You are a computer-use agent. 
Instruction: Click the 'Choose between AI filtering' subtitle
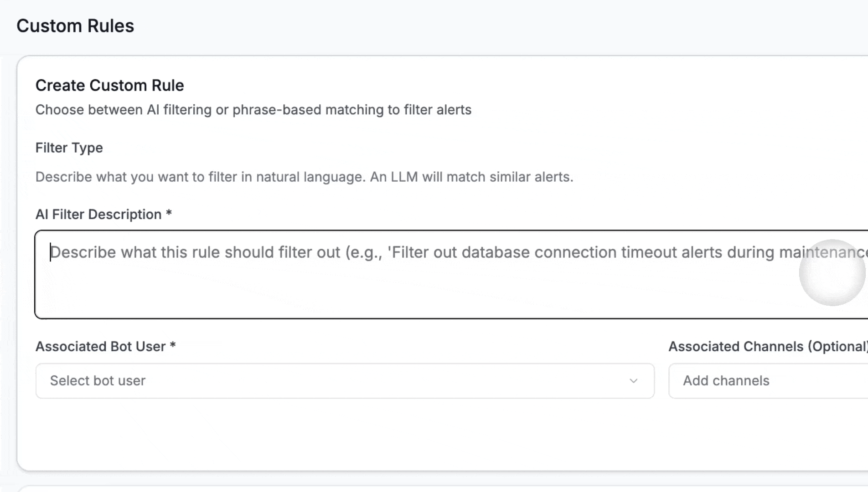coord(253,110)
